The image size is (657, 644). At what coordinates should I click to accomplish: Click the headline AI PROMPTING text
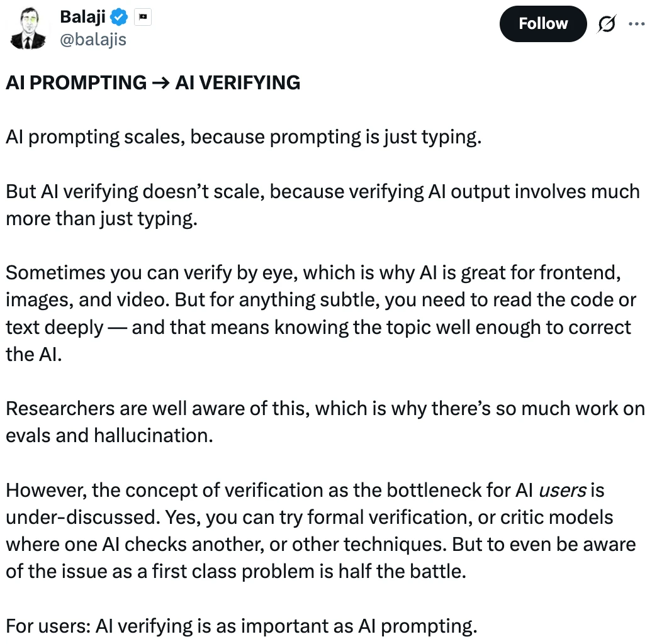(x=76, y=83)
